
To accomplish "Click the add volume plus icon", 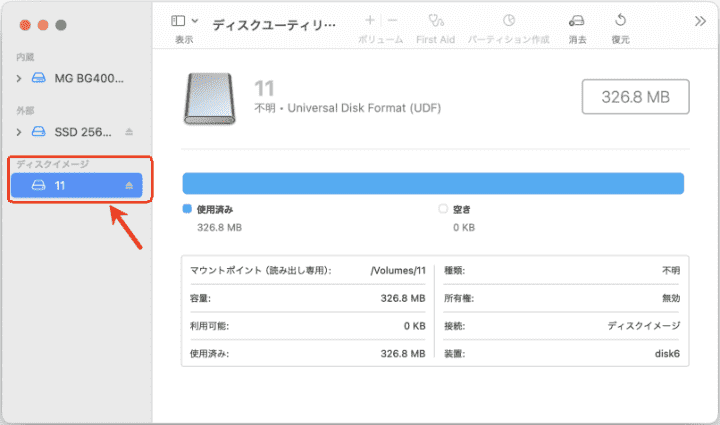I will coord(370,20).
